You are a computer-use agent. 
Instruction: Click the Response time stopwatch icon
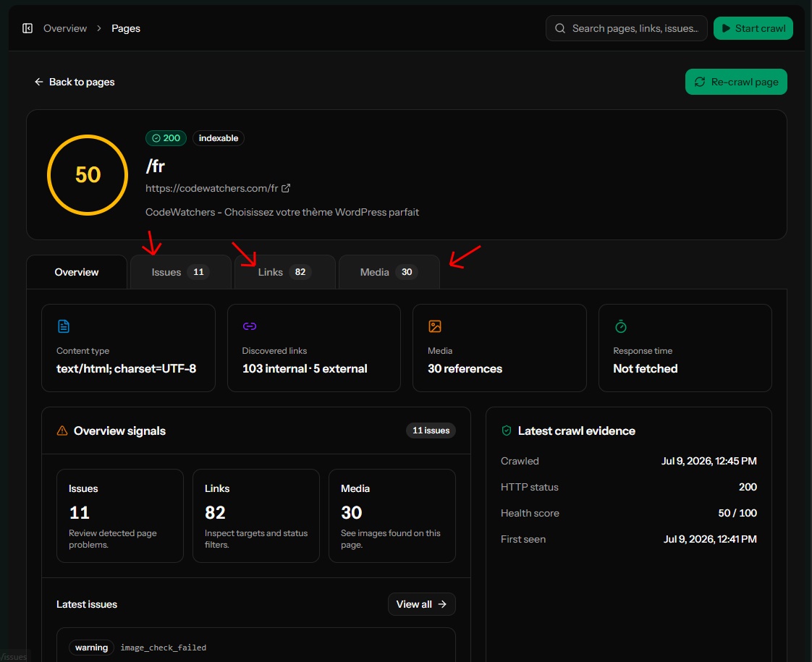[x=620, y=326]
